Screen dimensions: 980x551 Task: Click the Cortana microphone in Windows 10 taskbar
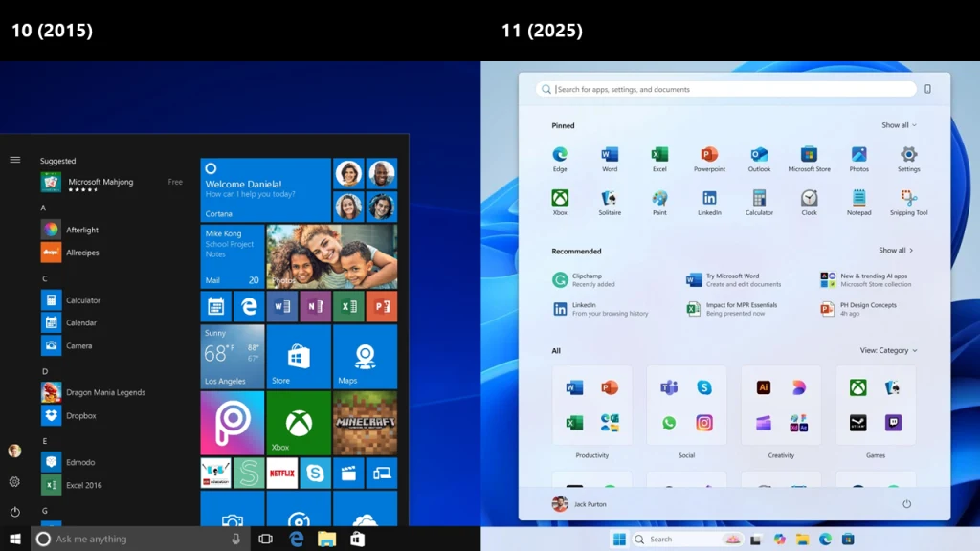tap(235, 539)
